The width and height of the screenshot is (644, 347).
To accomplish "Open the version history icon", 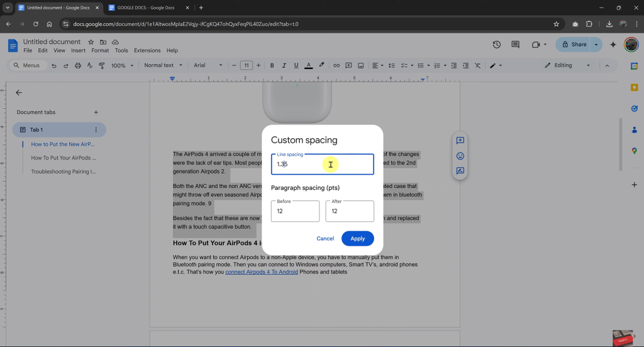I will point(497,45).
